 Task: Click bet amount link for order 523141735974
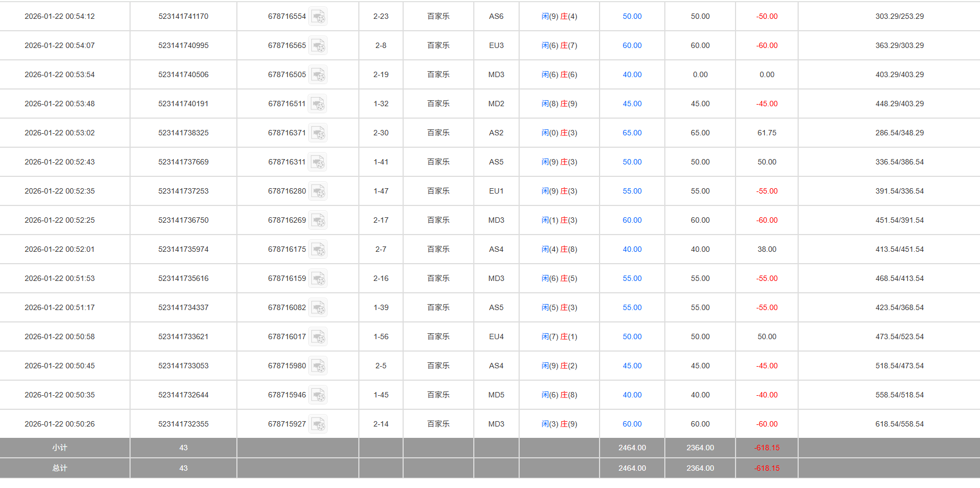(x=632, y=250)
